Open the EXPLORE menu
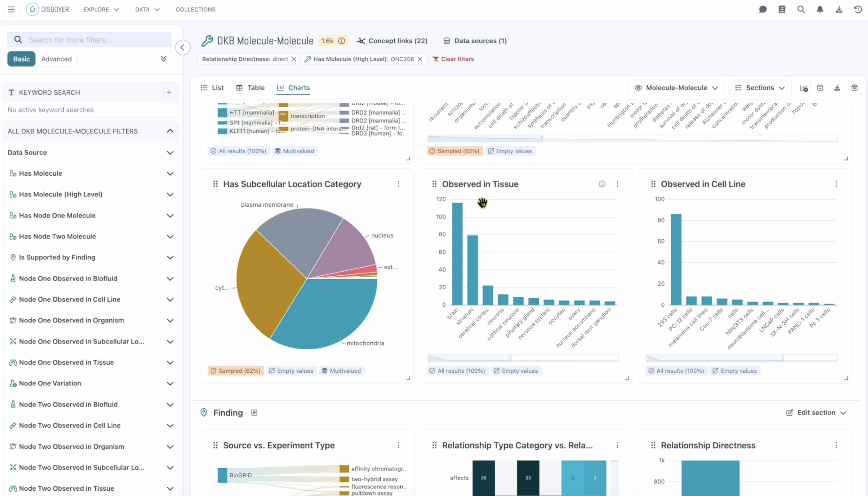Viewport: 868px width, 496px height. point(101,10)
